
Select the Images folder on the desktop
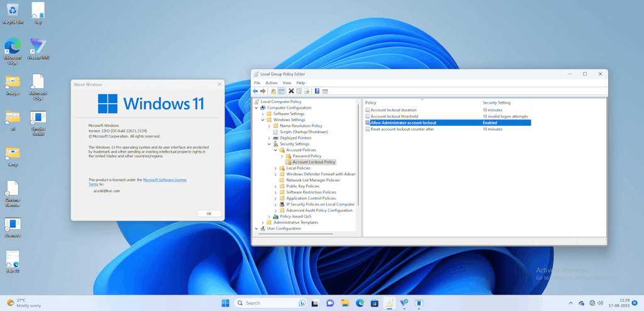pos(13,85)
